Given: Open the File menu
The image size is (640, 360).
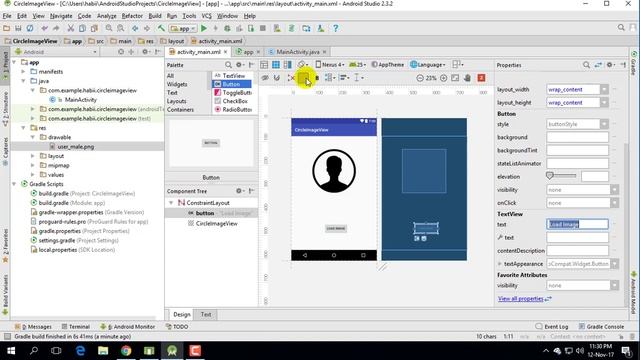Looking at the screenshot, I should tap(7, 16).
